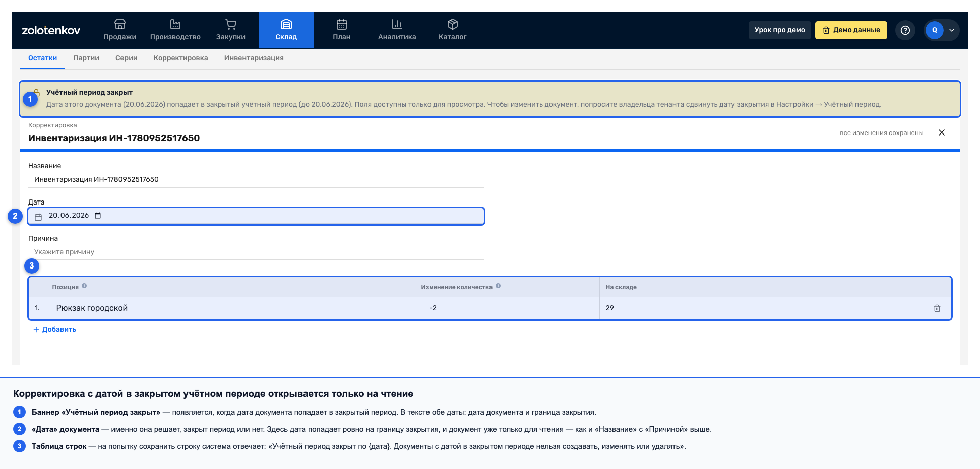Open the Продажи section icon
The image size is (980, 469).
click(x=120, y=24)
